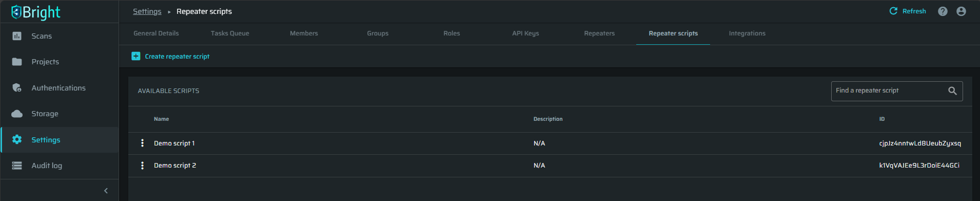The height and width of the screenshot is (201, 980).
Task: Collapse the sidebar with the chevron
Action: 106,191
